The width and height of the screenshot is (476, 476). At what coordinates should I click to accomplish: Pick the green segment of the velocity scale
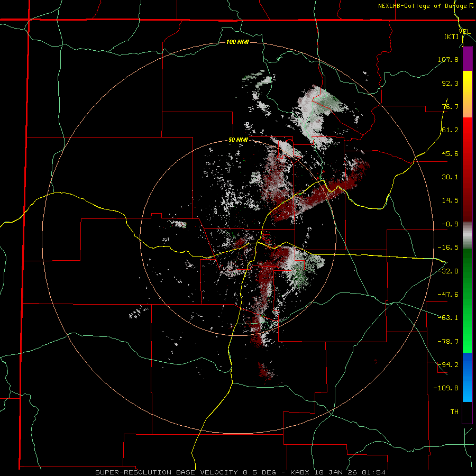[467, 300]
